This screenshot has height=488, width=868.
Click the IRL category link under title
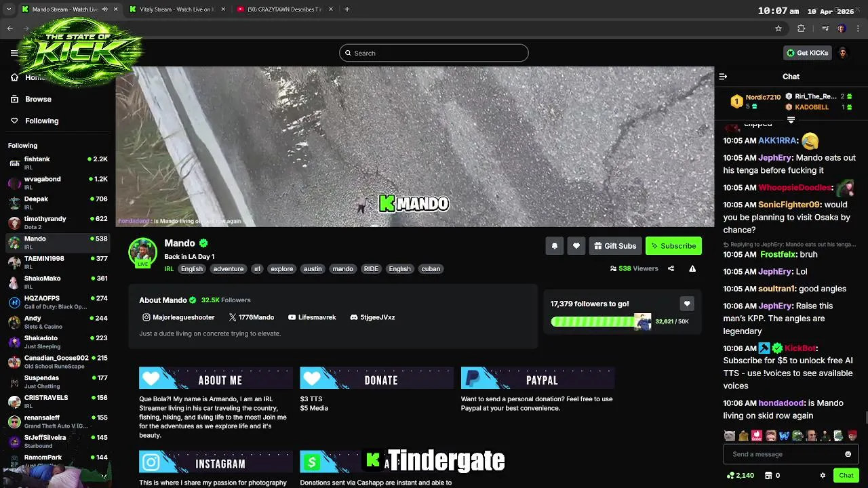click(x=169, y=269)
